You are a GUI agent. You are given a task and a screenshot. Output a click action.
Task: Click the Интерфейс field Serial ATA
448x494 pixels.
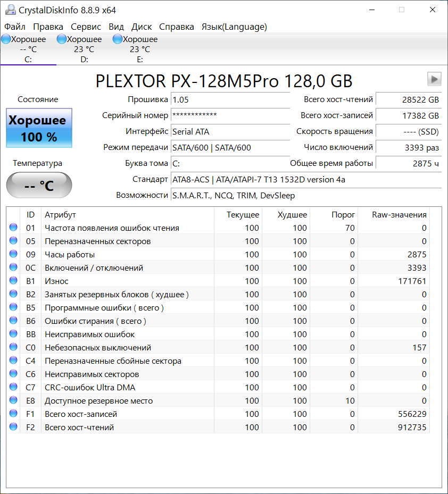tap(230, 132)
